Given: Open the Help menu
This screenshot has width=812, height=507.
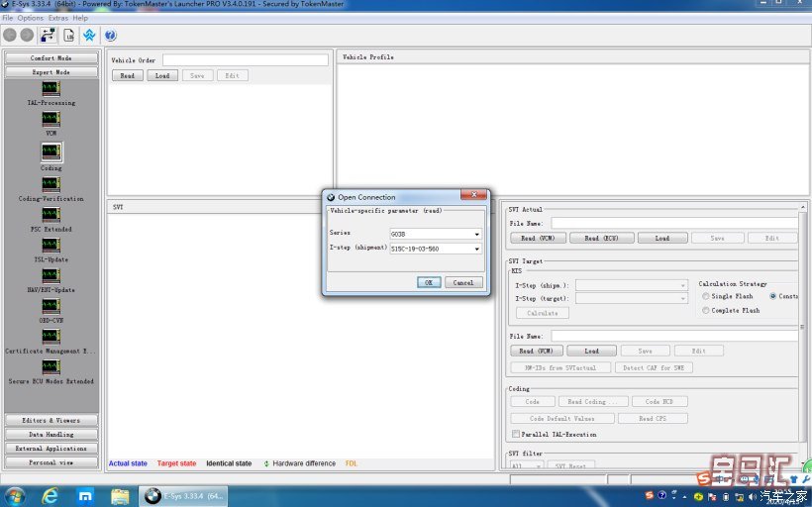Looking at the screenshot, I should pos(80,18).
